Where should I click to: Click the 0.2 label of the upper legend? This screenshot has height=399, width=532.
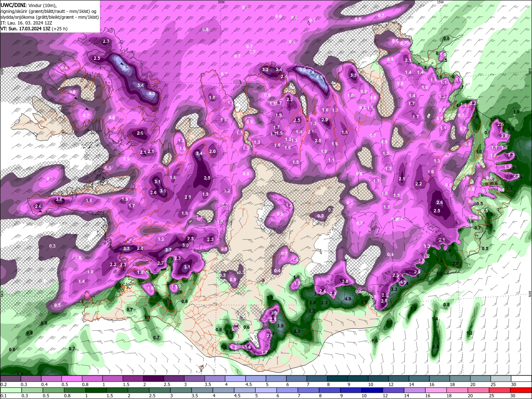[3, 385]
